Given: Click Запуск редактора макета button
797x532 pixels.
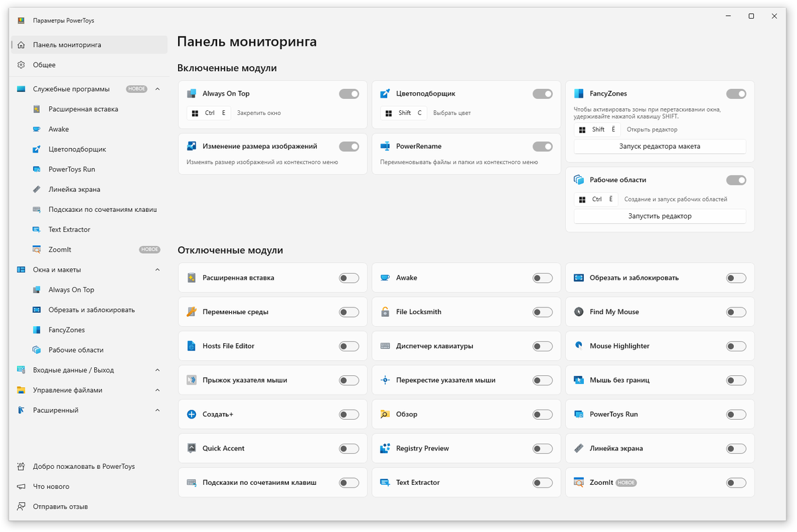Looking at the screenshot, I should coord(660,146).
